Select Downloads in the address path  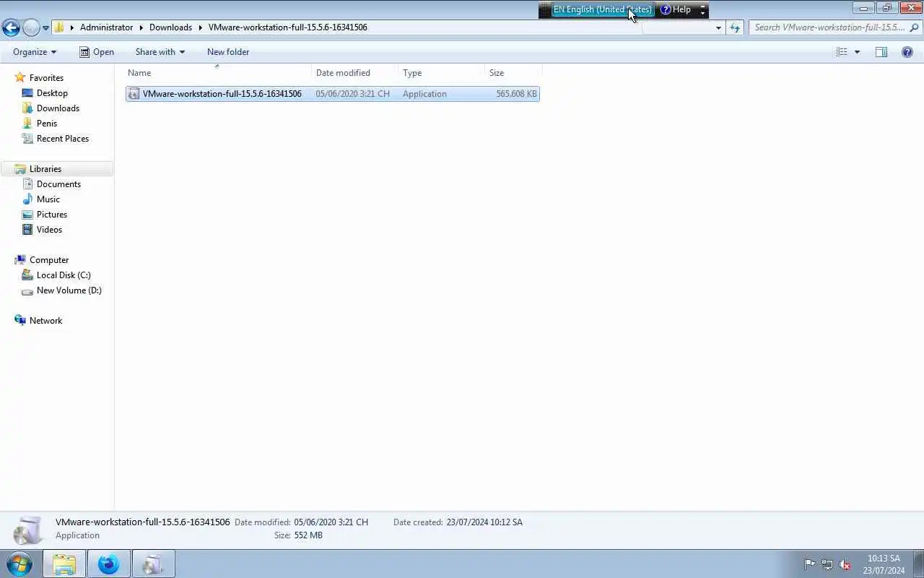click(x=170, y=27)
